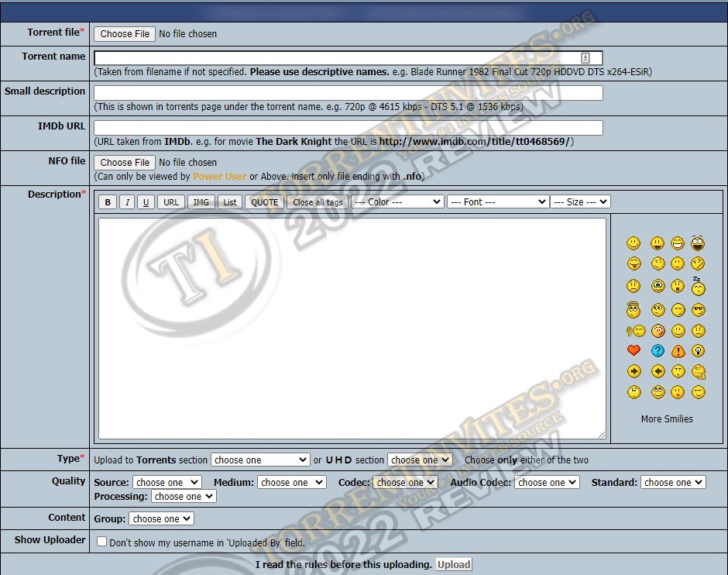The image size is (728, 575).
Task: Open the Color dropdown in editor toolbar
Action: coord(397,201)
